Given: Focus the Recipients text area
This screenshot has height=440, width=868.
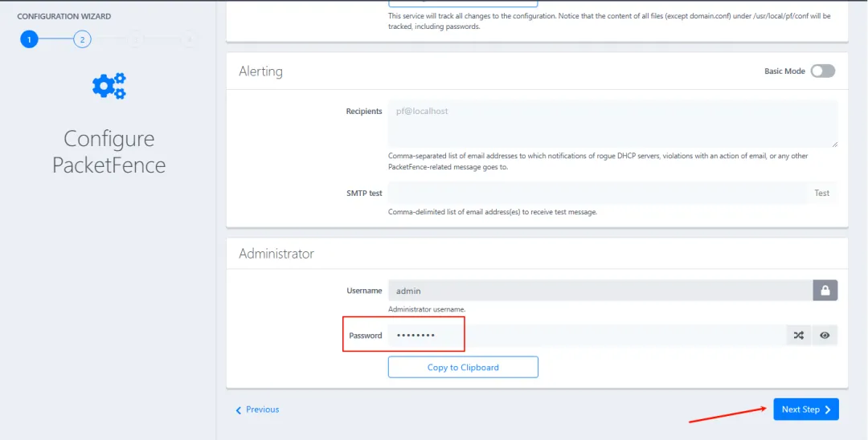Looking at the screenshot, I should point(612,124).
